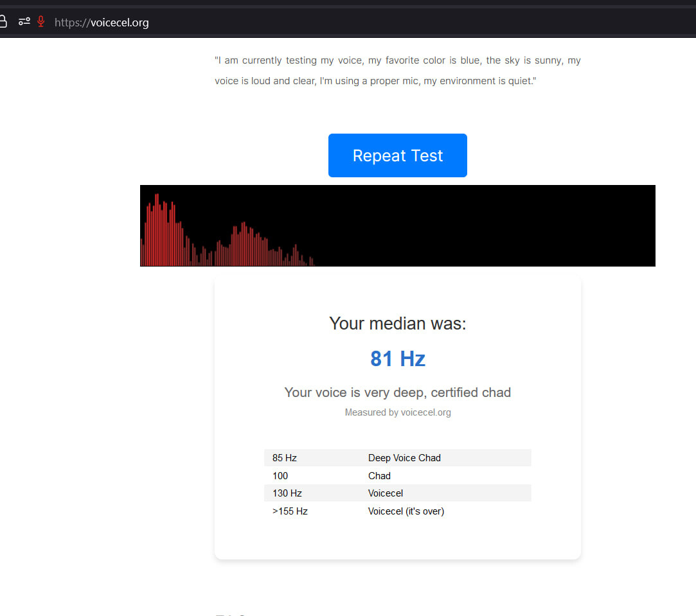Click the voicecel.org address bar

tap(257, 22)
